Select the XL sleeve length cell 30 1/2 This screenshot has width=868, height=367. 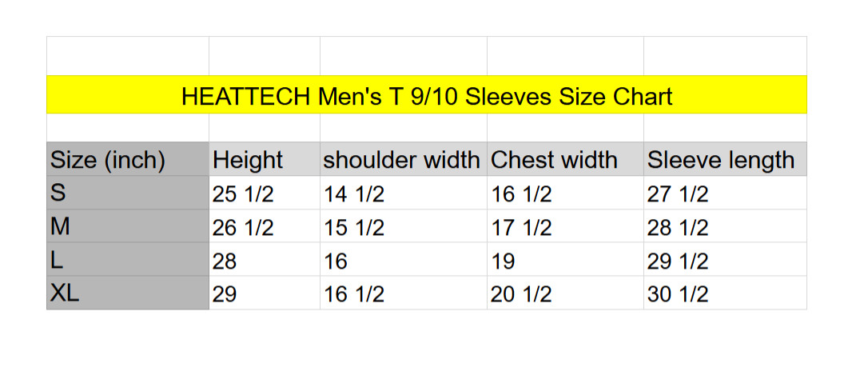pos(724,293)
